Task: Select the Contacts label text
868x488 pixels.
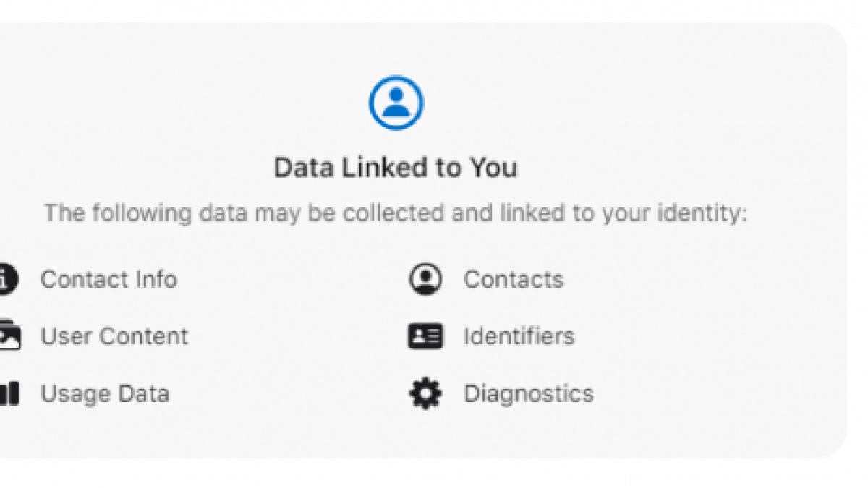Action: [514, 279]
